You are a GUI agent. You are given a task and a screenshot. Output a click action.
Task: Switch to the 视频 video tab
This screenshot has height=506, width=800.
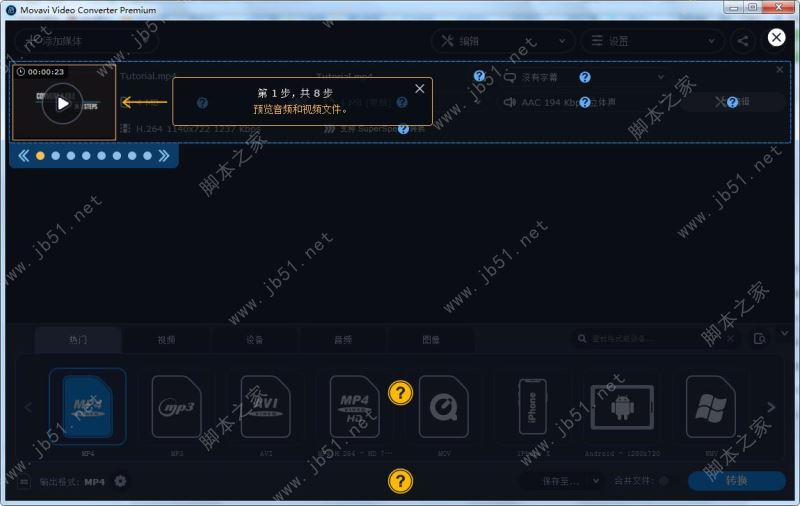click(x=166, y=340)
